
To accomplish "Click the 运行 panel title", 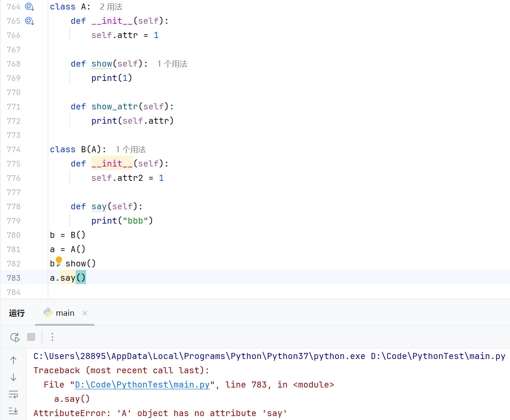I will coord(17,313).
